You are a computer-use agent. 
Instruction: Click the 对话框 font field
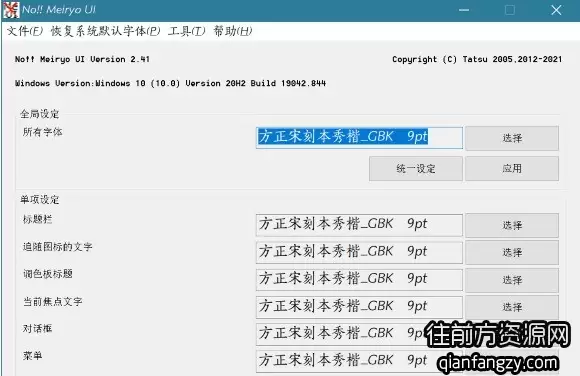[359, 334]
